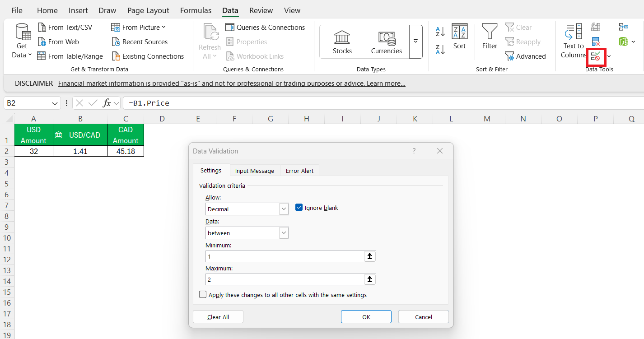The height and width of the screenshot is (339, 644).
Task: Open the Data dropdown showing between
Action: point(284,233)
